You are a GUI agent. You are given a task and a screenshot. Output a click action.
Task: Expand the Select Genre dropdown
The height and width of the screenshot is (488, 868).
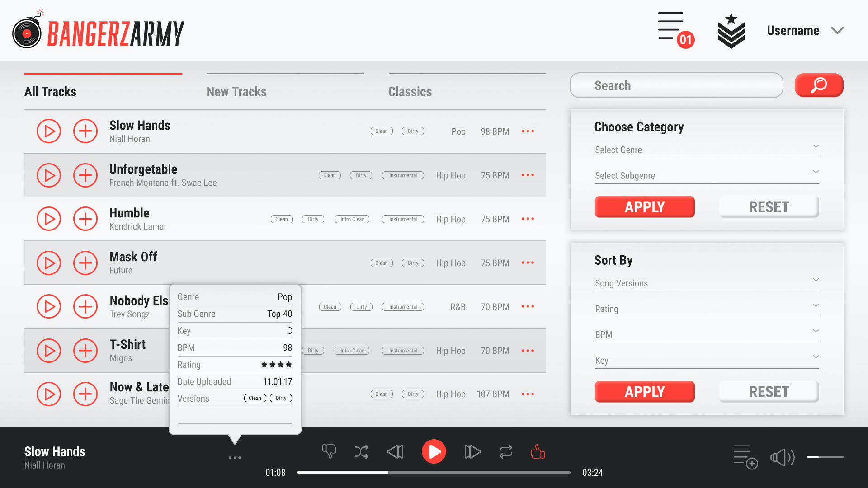point(707,150)
